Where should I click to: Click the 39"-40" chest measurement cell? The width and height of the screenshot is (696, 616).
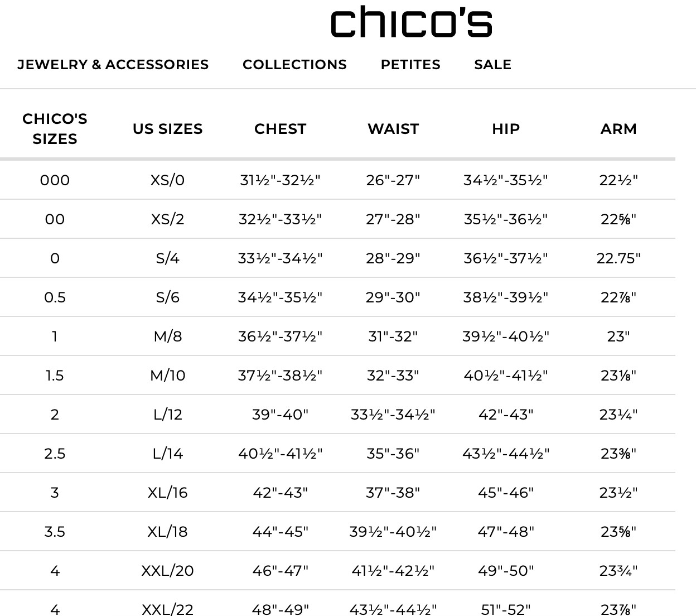(x=280, y=415)
